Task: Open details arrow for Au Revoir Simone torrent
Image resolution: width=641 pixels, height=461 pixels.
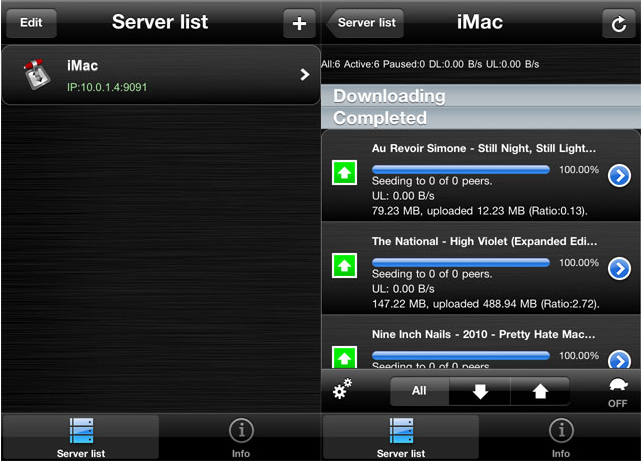Action: coord(619,176)
